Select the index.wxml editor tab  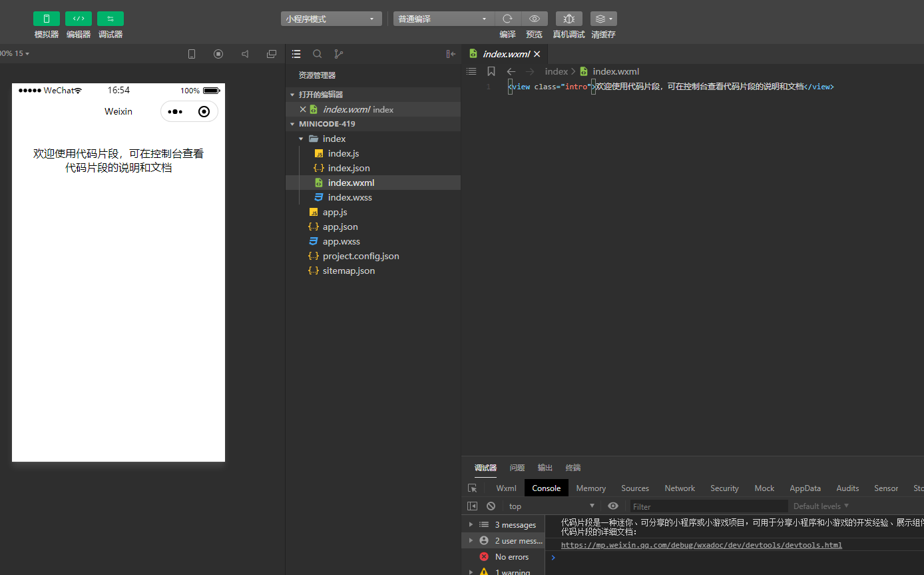pos(505,54)
